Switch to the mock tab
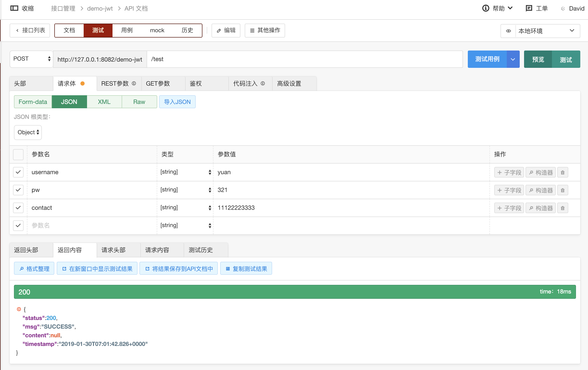 point(157,30)
